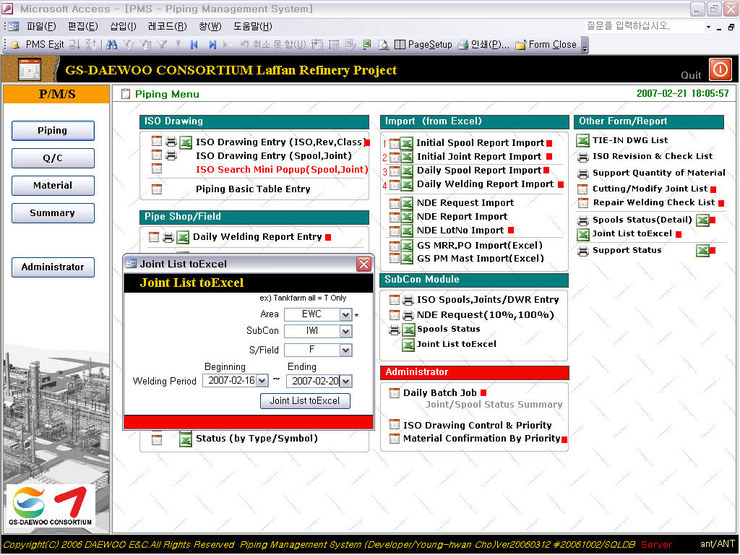
Task: Expand the toolbar options arrow after Form Close
Action: point(585,45)
